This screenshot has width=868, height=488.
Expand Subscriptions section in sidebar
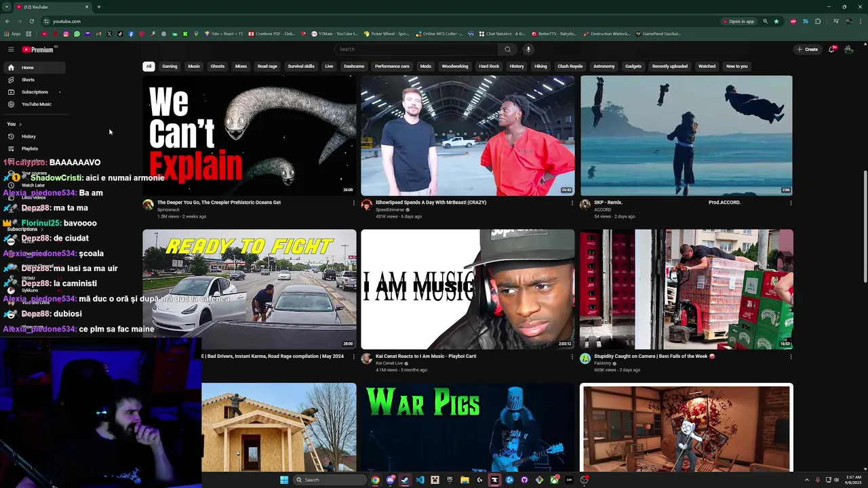pos(42,229)
